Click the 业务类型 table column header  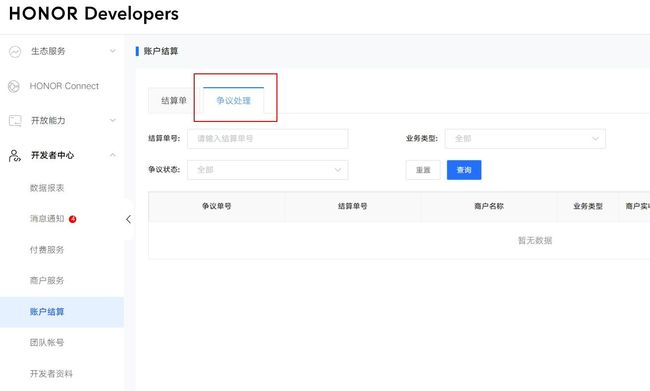[x=588, y=206]
